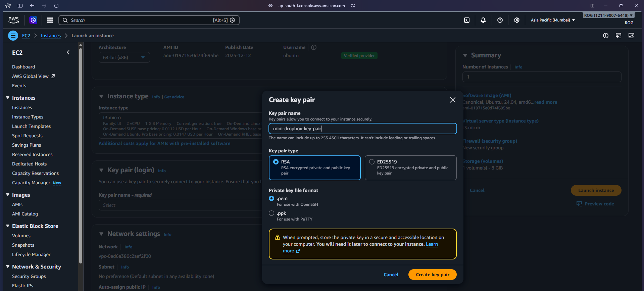Click Cancel in the key pair dialog
This screenshot has width=644, height=291.
click(391, 275)
